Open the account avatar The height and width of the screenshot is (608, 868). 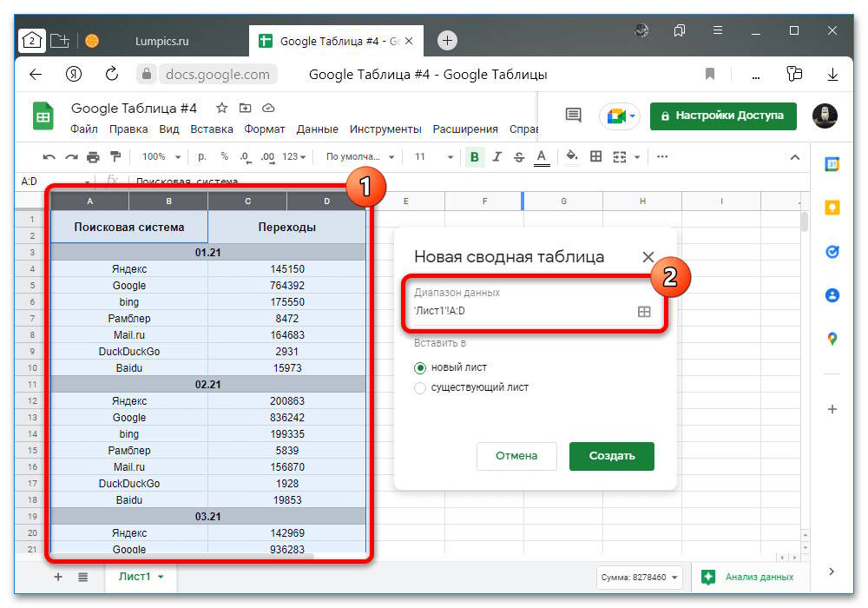pos(825,116)
